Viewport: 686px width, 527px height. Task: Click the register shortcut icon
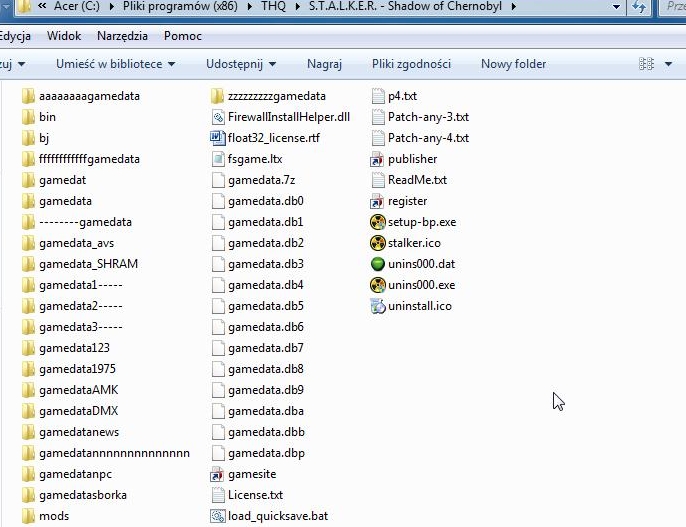(377, 201)
